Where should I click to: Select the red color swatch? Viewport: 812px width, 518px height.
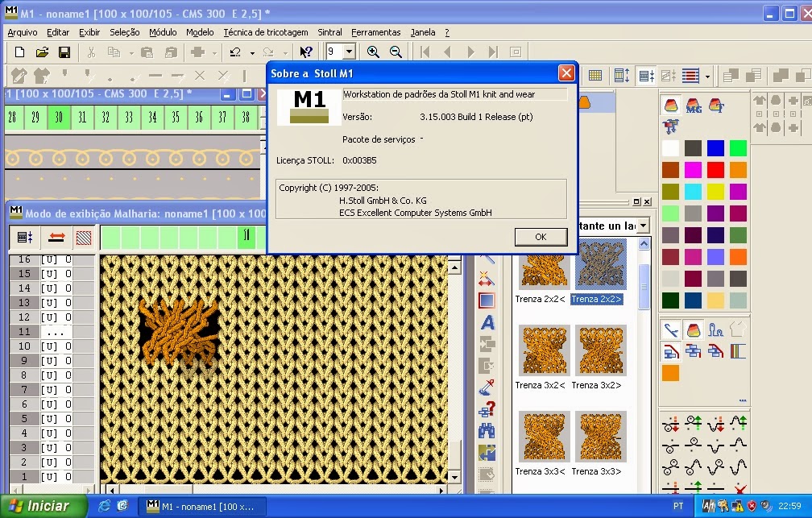tap(715, 169)
